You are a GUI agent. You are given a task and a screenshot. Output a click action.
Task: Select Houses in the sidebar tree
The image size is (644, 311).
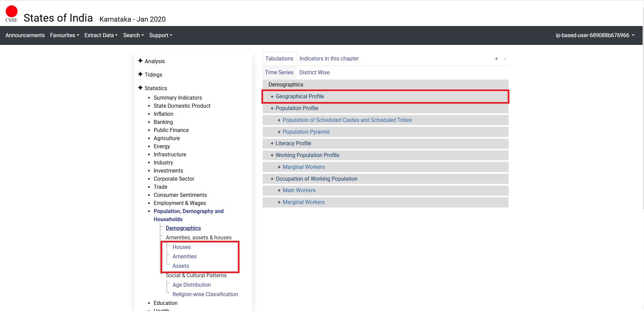coord(181,247)
